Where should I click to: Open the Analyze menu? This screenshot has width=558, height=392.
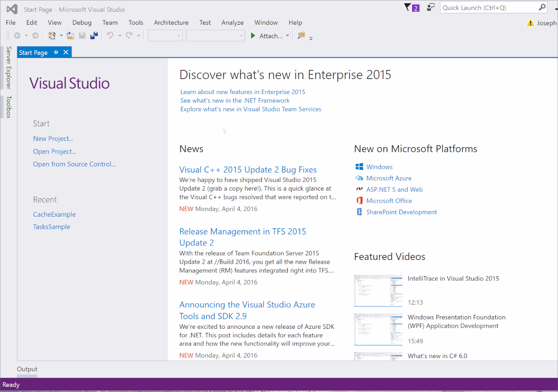(232, 22)
